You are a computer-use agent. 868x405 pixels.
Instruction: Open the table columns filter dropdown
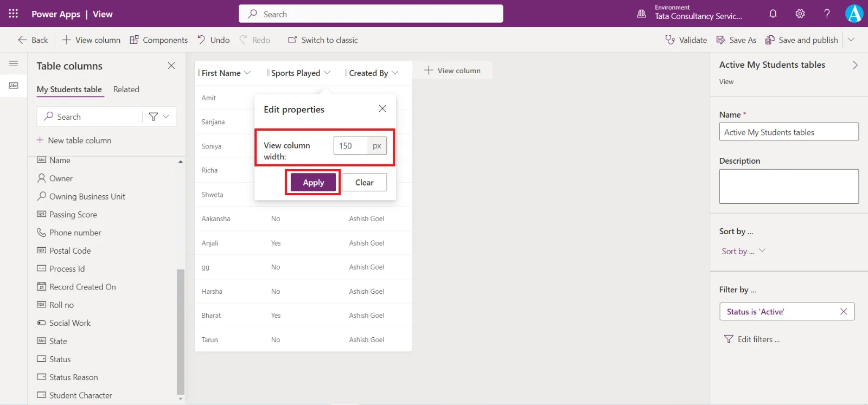(x=159, y=117)
